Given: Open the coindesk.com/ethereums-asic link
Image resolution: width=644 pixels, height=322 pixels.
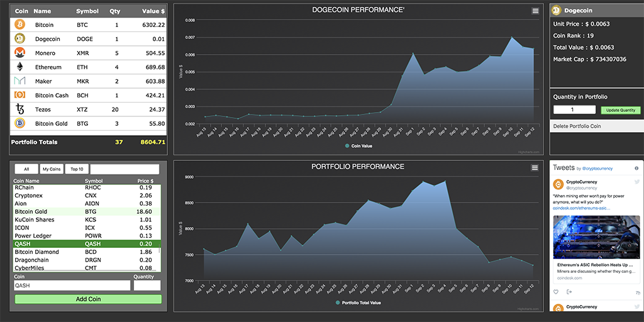Looking at the screenshot, I should point(582,208).
